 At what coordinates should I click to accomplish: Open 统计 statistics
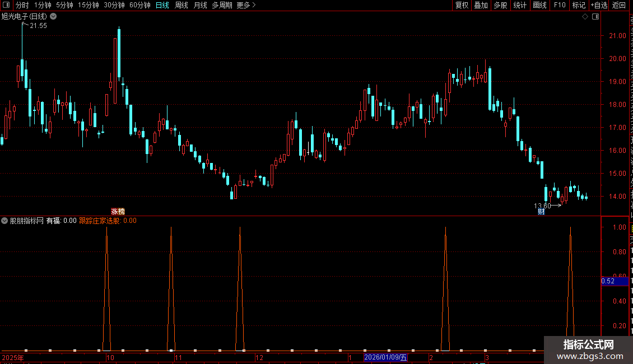520,5
